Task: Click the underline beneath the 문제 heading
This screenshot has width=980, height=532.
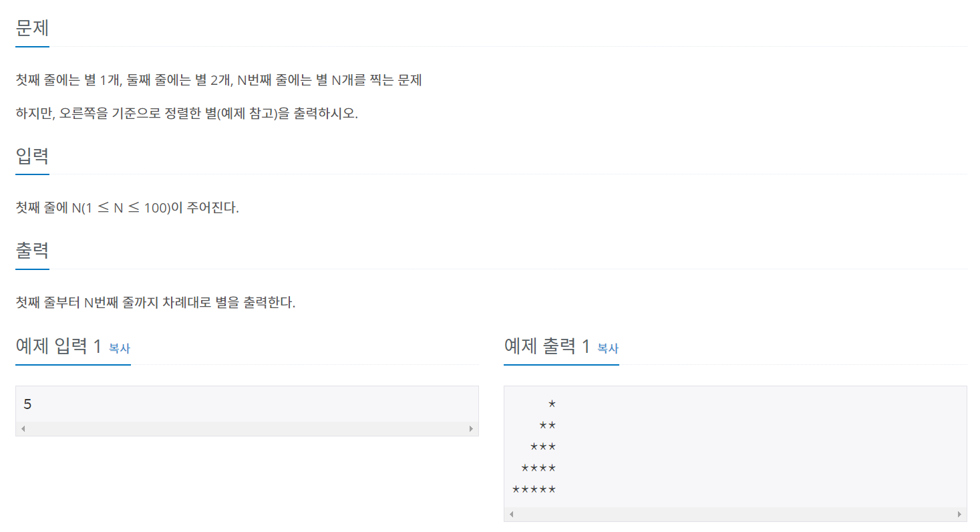Action: coord(31,47)
